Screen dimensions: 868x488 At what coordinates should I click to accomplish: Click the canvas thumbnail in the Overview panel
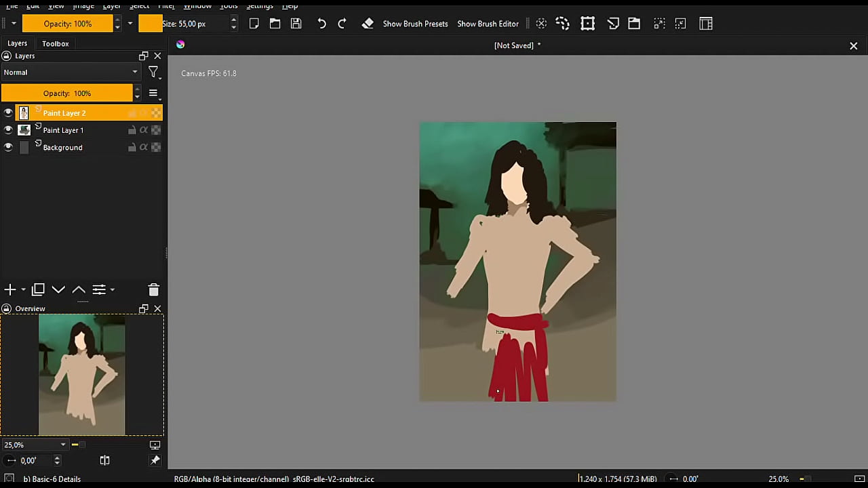coord(82,375)
